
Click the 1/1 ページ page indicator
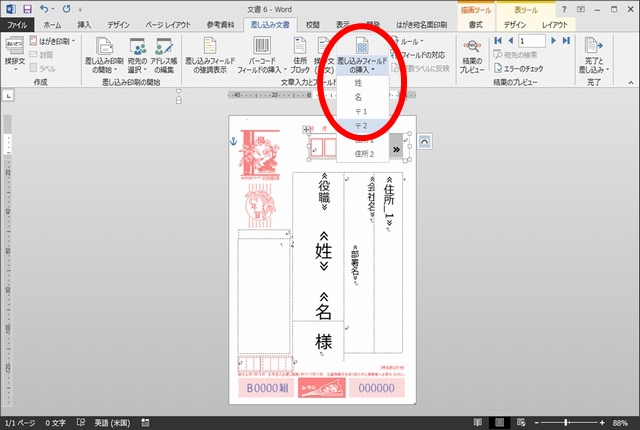(x=20, y=423)
